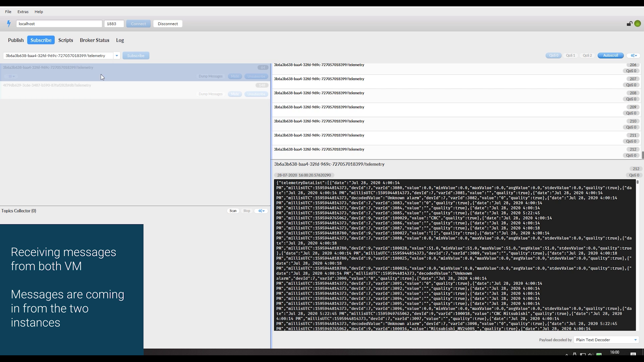
Task: Mute the 3b6a3b638 telemetry subscription
Action: click(235, 76)
